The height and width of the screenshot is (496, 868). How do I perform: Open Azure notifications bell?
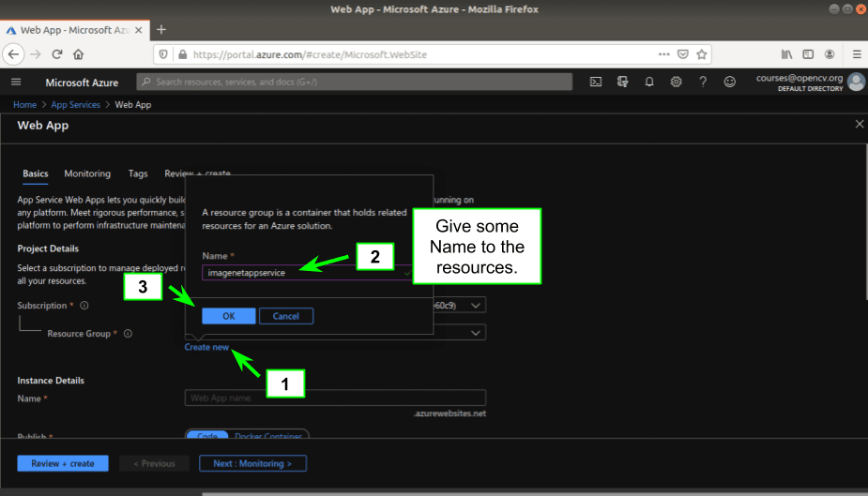coord(649,82)
